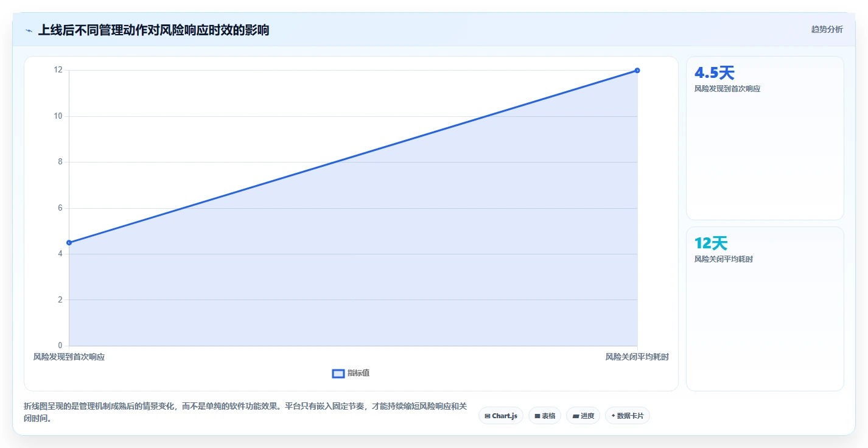Screen dimensions: 868x448
Task: Click the Chart.js chip label
Action: click(x=505, y=416)
